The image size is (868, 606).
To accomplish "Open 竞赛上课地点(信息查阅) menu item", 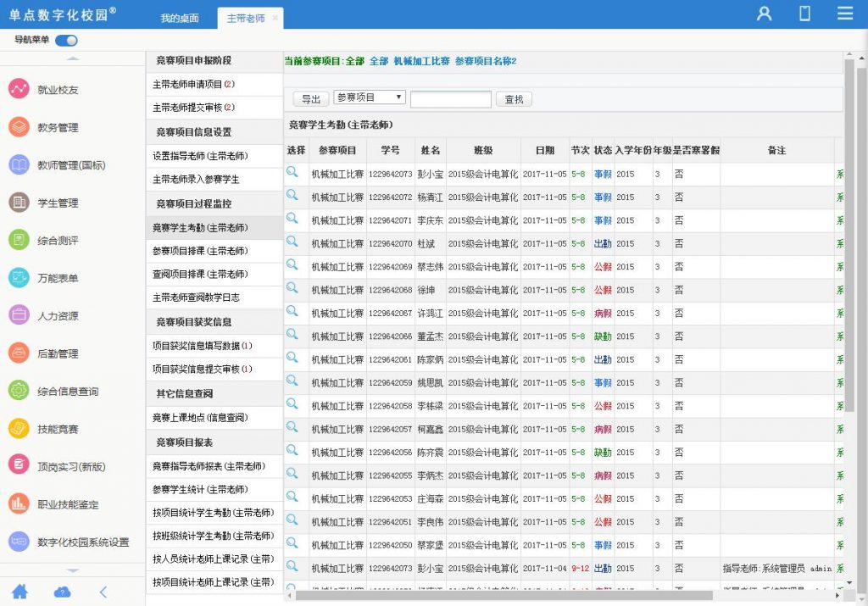I will tap(214, 417).
